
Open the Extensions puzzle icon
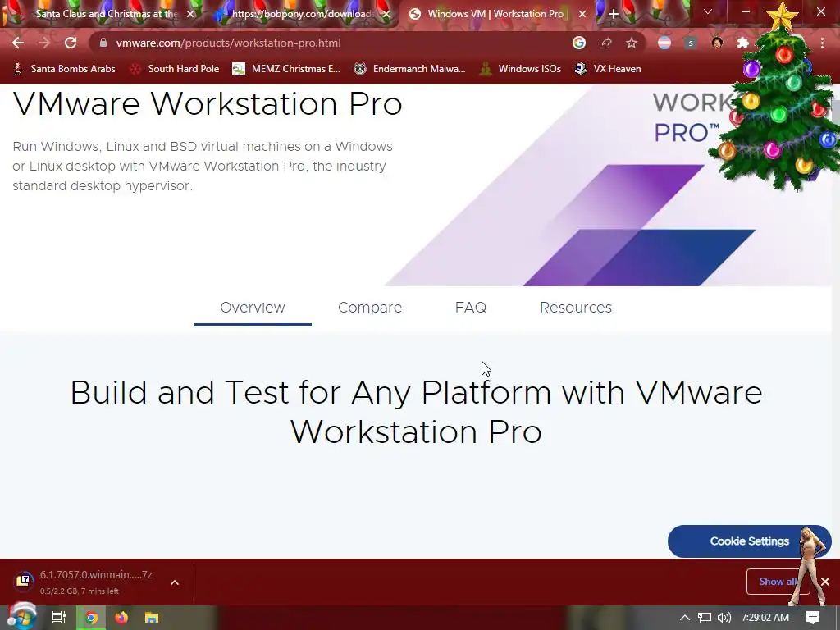(742, 43)
